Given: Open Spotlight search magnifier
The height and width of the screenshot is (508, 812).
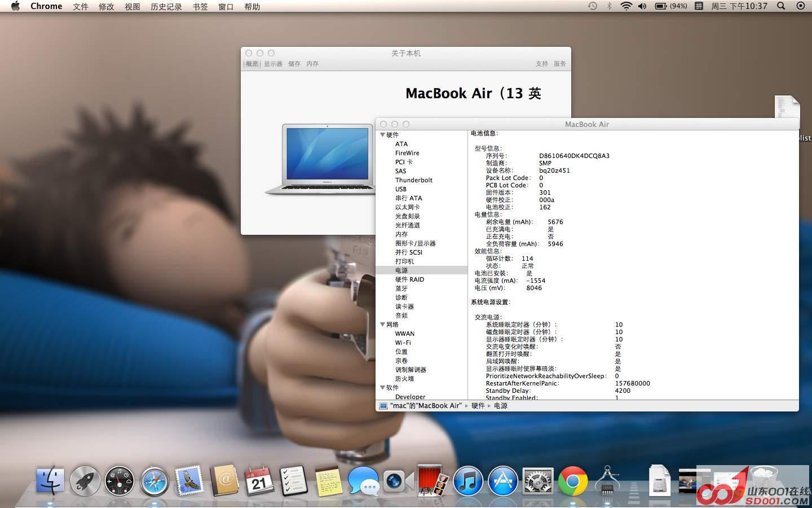Looking at the screenshot, I should (x=781, y=6).
